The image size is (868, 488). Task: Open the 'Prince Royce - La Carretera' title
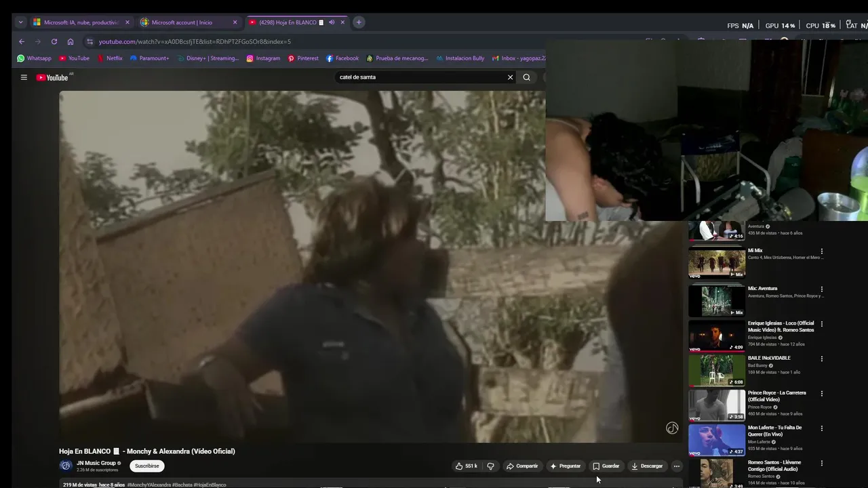[x=777, y=396]
